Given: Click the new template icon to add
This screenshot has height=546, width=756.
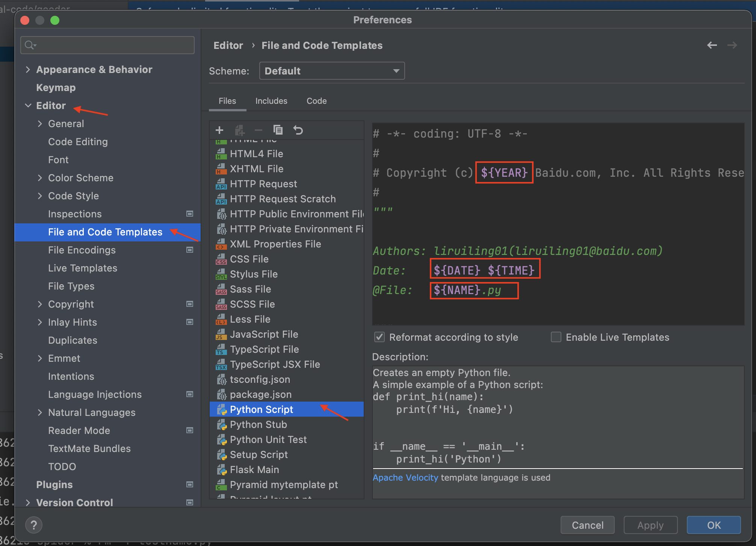Looking at the screenshot, I should (220, 130).
